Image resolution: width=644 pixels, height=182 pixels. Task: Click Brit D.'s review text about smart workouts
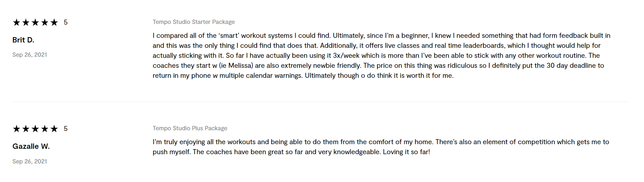(x=382, y=55)
